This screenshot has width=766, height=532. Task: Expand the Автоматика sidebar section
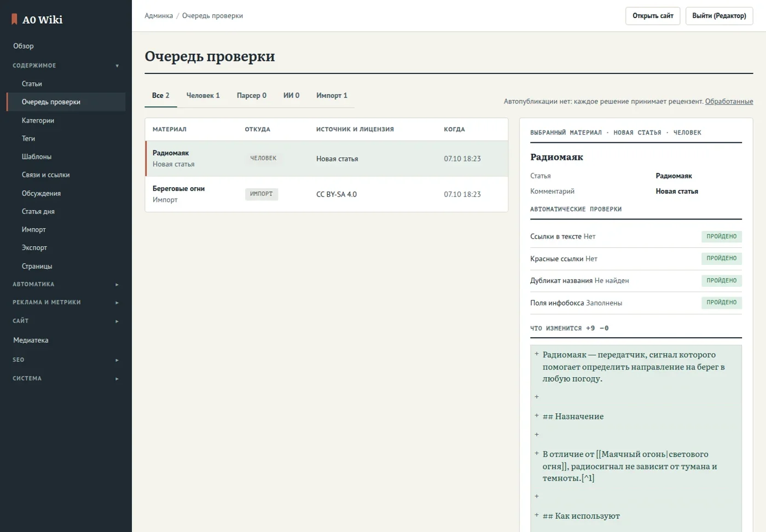point(66,285)
